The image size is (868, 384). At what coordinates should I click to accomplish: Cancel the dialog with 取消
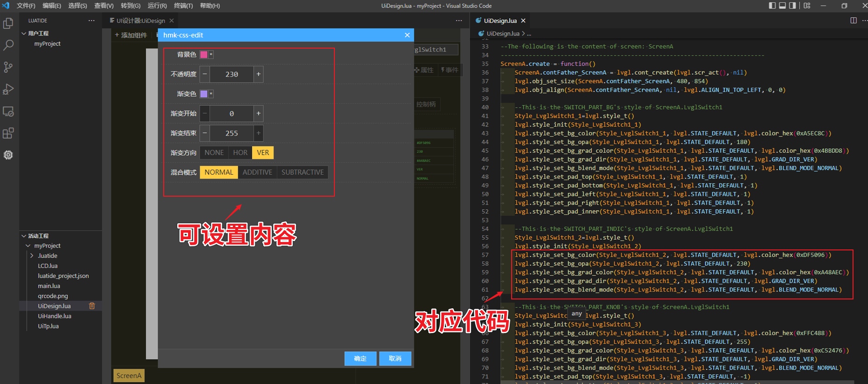pyautogui.click(x=395, y=358)
